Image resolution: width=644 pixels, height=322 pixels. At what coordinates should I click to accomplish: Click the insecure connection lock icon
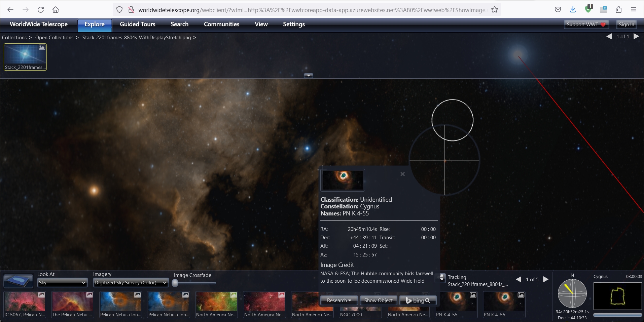tap(131, 10)
